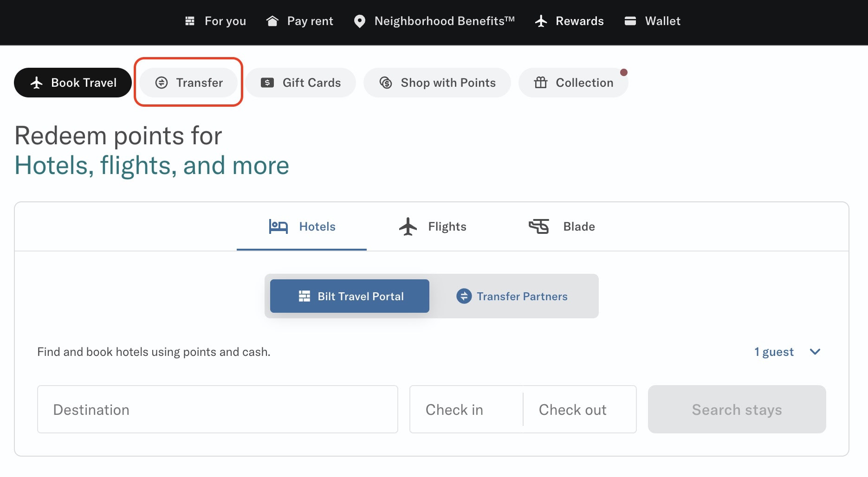Expand the 1 guest selector
Screen dimensions: 868x477
(x=787, y=352)
